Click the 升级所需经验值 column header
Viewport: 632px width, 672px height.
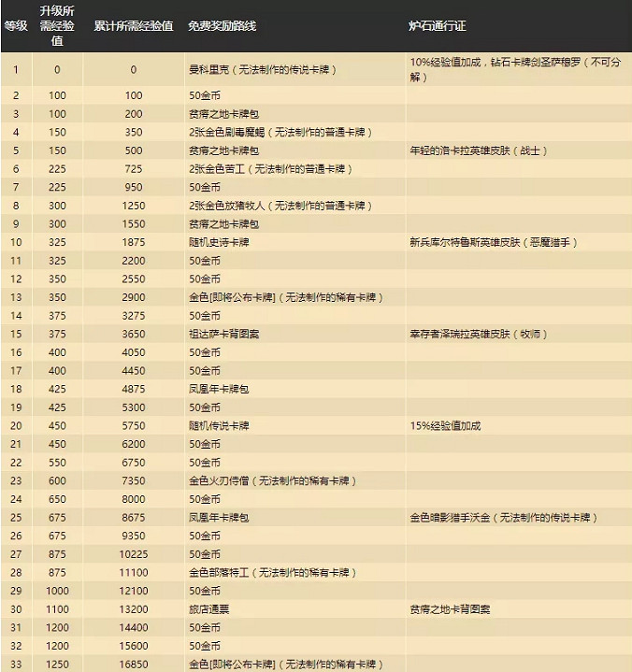(x=57, y=26)
